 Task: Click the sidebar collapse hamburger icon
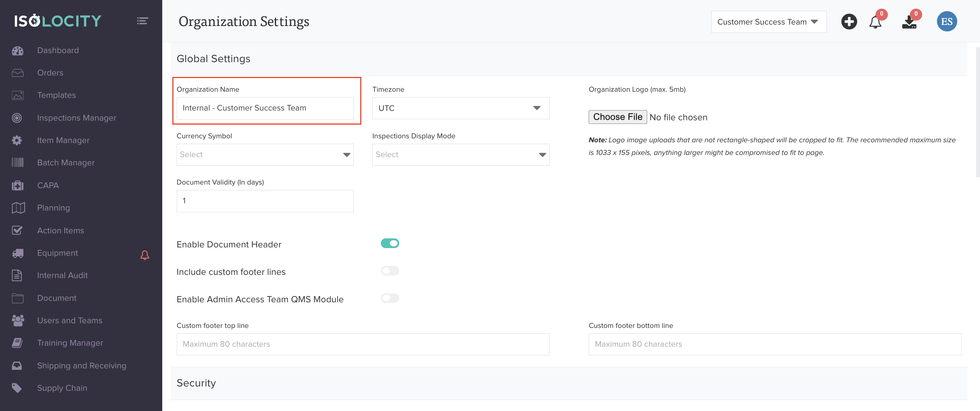[x=142, y=21]
